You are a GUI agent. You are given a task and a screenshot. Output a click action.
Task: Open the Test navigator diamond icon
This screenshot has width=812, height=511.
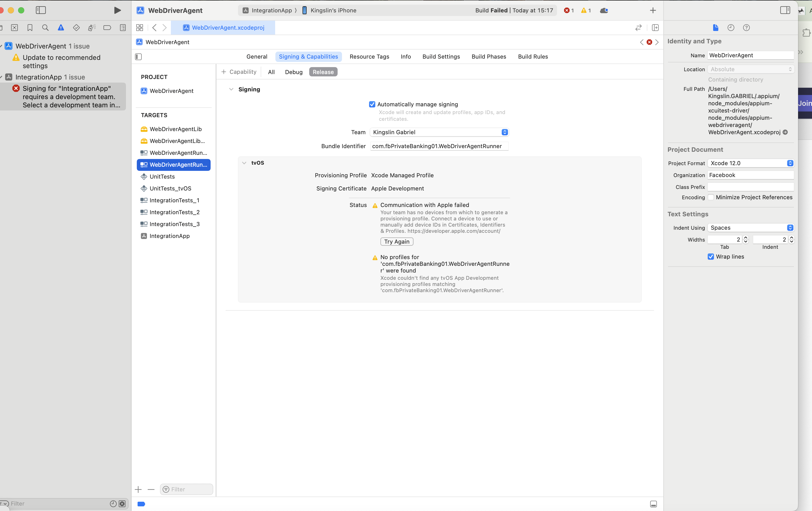tap(76, 28)
